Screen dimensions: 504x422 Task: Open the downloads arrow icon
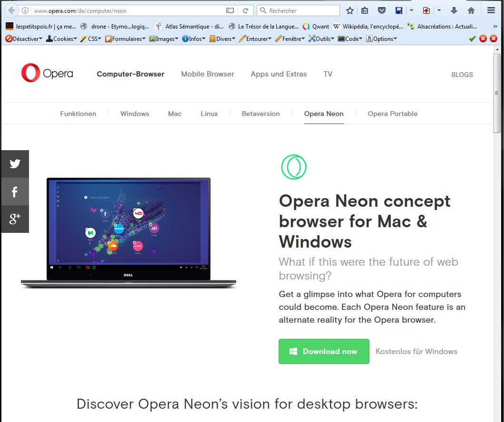pyautogui.click(x=454, y=10)
